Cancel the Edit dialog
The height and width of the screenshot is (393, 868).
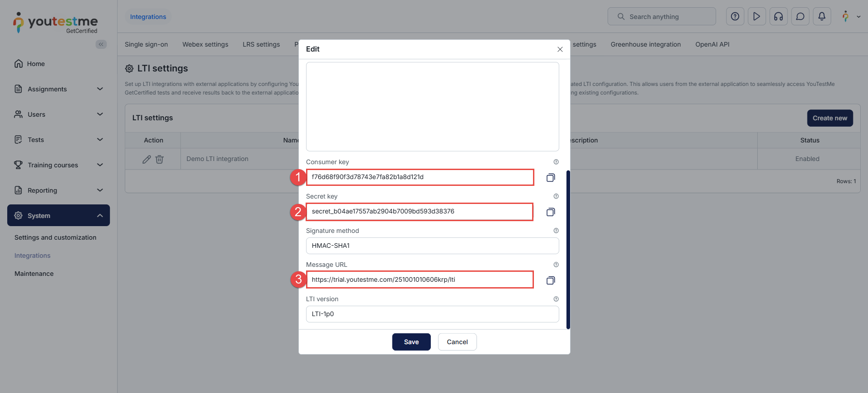point(457,342)
